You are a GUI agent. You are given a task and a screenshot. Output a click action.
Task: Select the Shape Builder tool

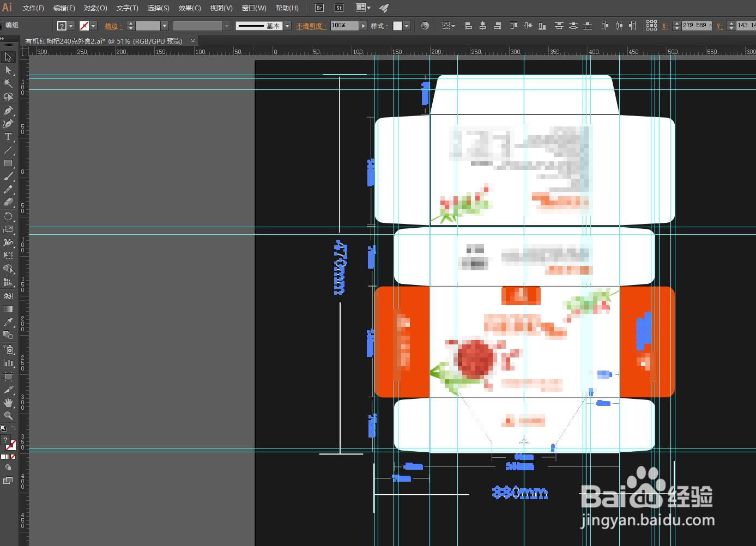8,269
